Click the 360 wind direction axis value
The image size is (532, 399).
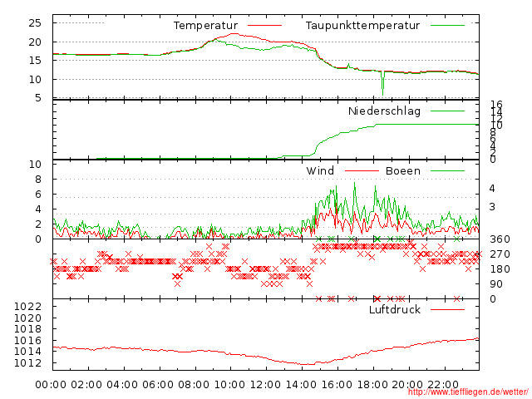pos(500,239)
